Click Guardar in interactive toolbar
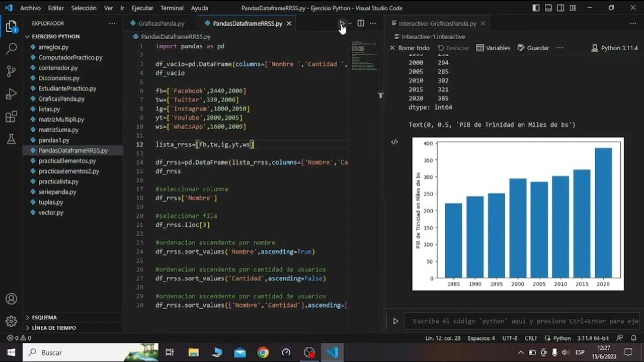The height and width of the screenshot is (362, 644). [x=533, y=48]
